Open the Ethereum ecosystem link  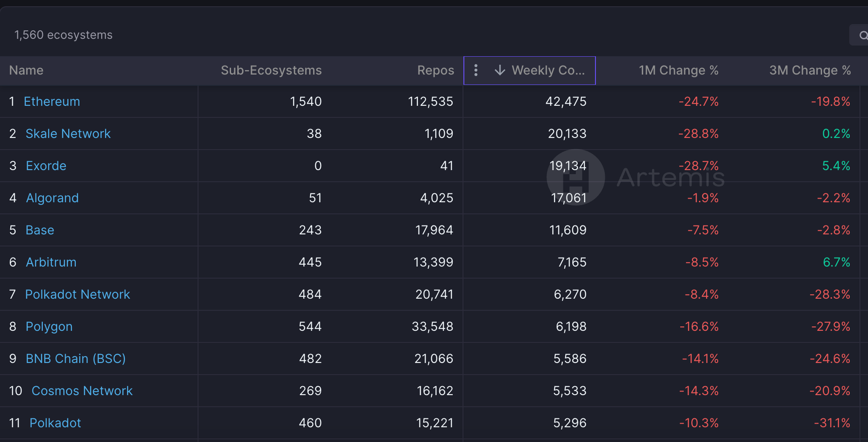coord(52,101)
